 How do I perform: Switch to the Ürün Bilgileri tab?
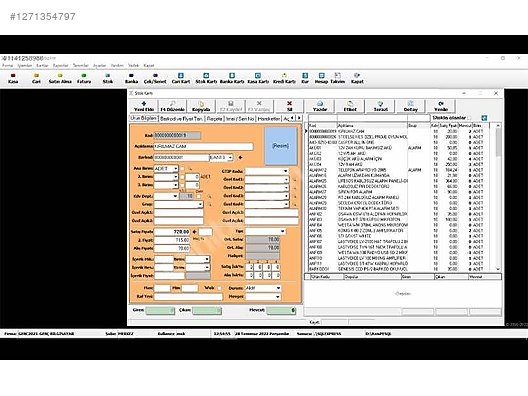143,118
